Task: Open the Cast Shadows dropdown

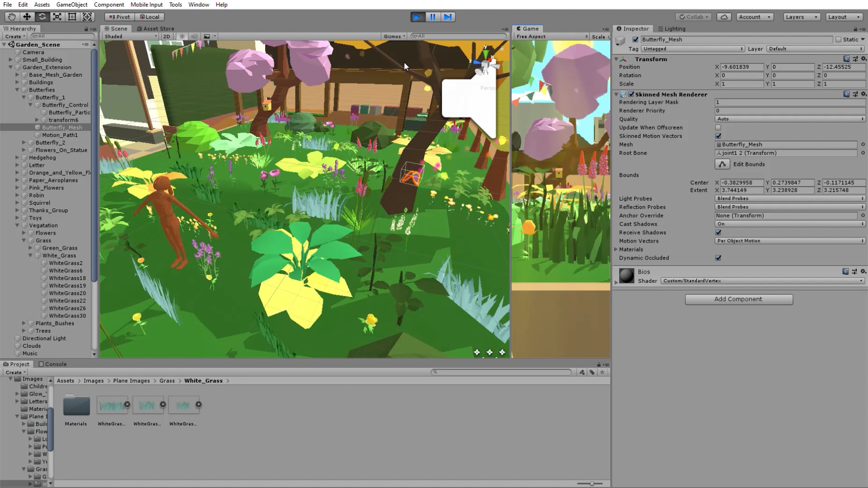Action: [789, 224]
